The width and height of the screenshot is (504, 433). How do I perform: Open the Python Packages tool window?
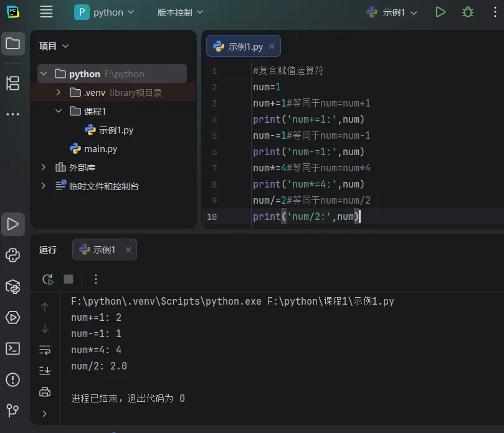(13, 287)
